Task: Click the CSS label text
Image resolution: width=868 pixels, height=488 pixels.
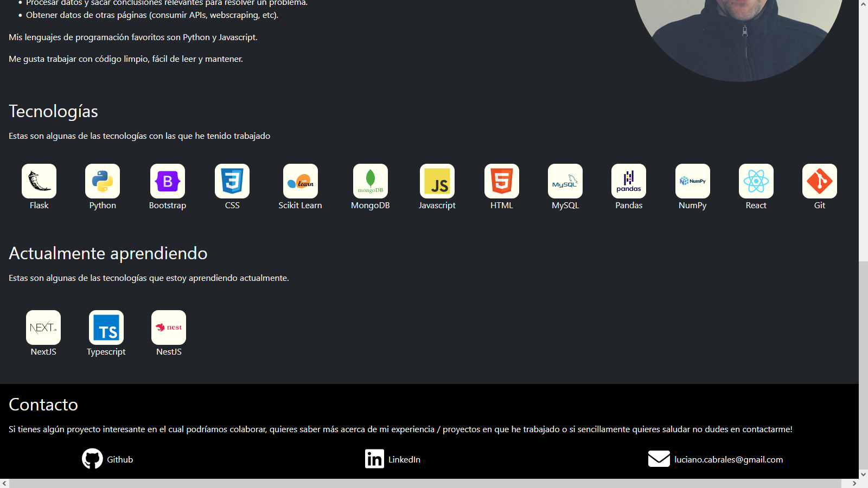Action: coord(232,206)
